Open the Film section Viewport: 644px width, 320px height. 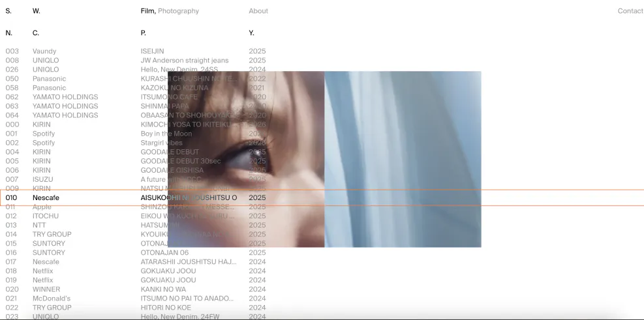click(148, 11)
